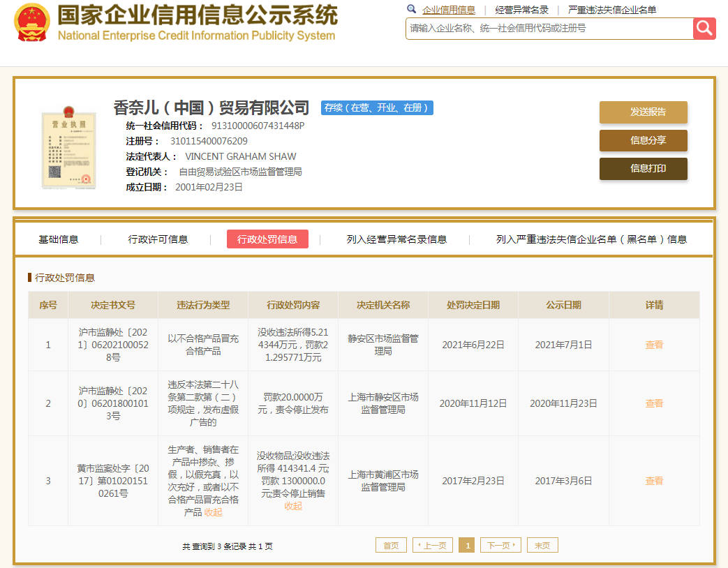The height and width of the screenshot is (568, 728).
Task: Click publication date 2021年7月1日
Action: pyautogui.click(x=563, y=345)
